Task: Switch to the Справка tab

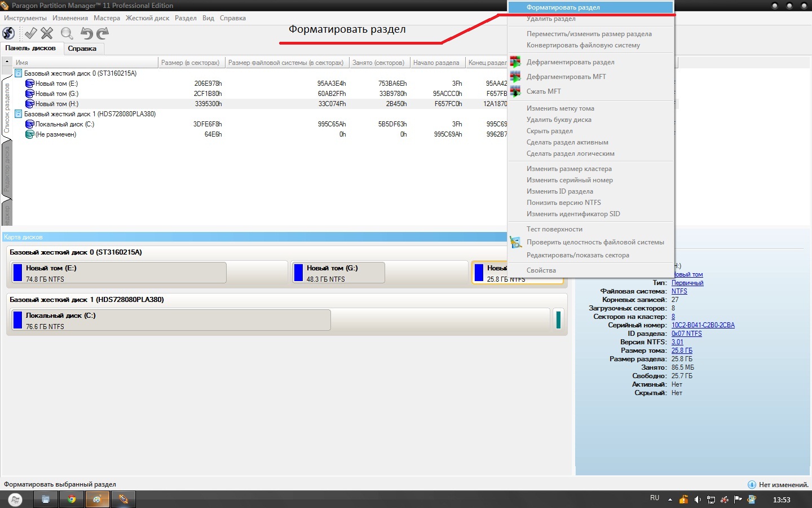Action: coord(82,49)
